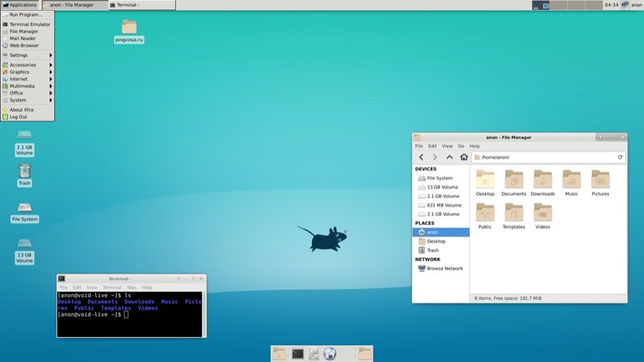
Task: Open the Music folder in File Manager
Action: tap(571, 183)
